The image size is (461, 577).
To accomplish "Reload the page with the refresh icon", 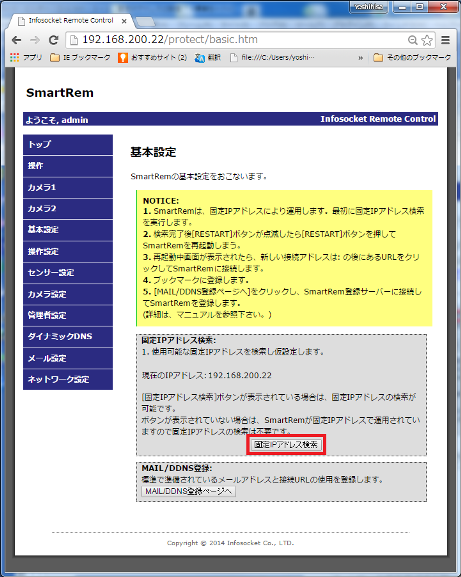I will point(54,40).
